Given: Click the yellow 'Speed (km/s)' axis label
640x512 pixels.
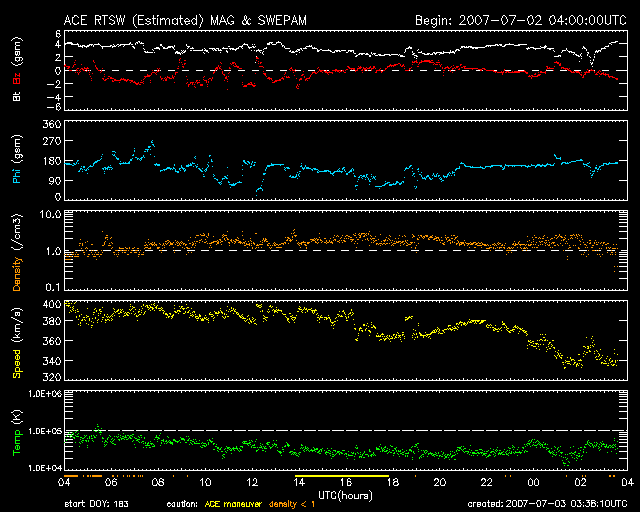Looking at the screenshot, I should point(17,343).
